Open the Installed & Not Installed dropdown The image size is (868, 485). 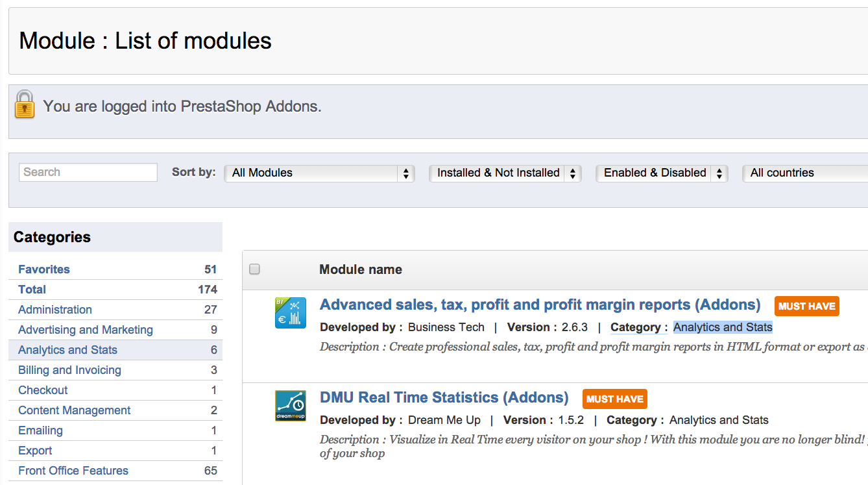(x=505, y=173)
